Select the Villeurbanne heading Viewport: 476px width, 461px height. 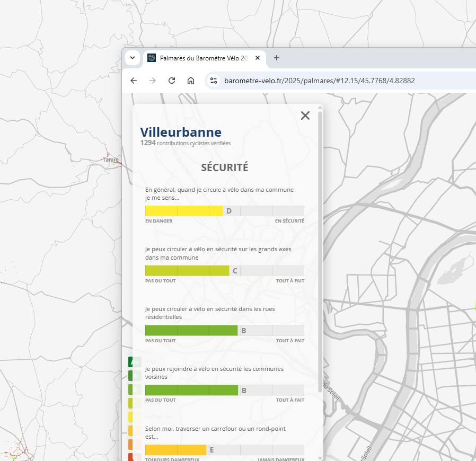[x=181, y=132]
